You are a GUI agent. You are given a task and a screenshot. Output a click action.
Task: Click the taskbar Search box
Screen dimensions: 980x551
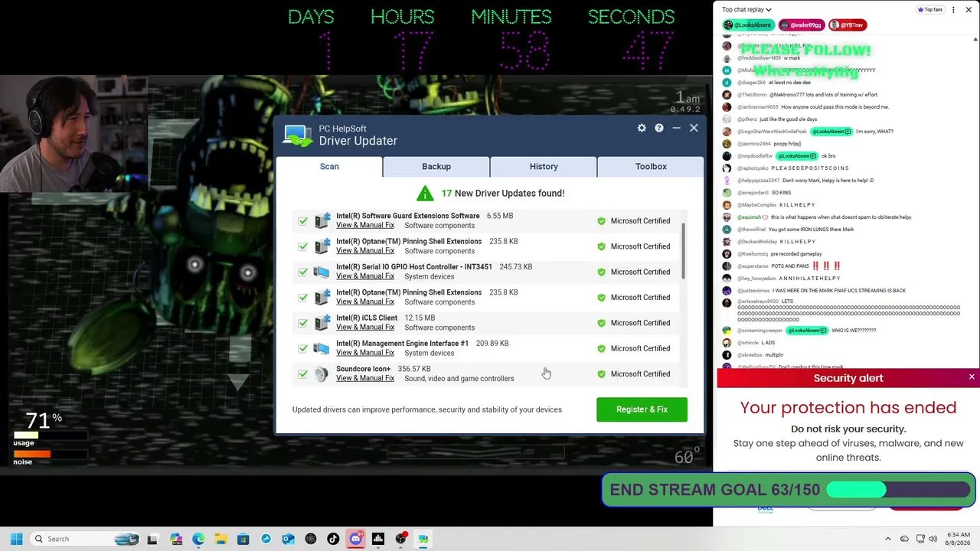[x=84, y=539]
